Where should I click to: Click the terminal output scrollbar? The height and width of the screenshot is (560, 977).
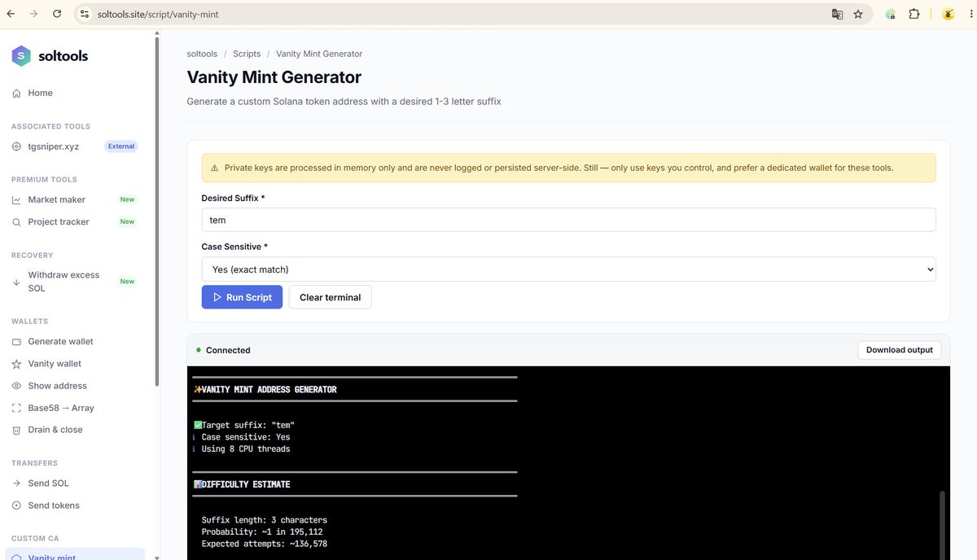[x=944, y=525]
